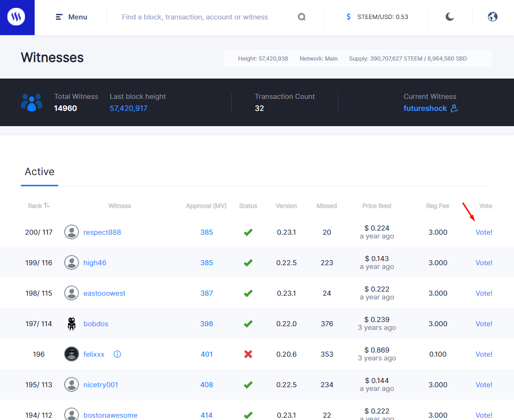Open nicetry001 witness profile
Screen dimensions: 514x420
point(101,384)
